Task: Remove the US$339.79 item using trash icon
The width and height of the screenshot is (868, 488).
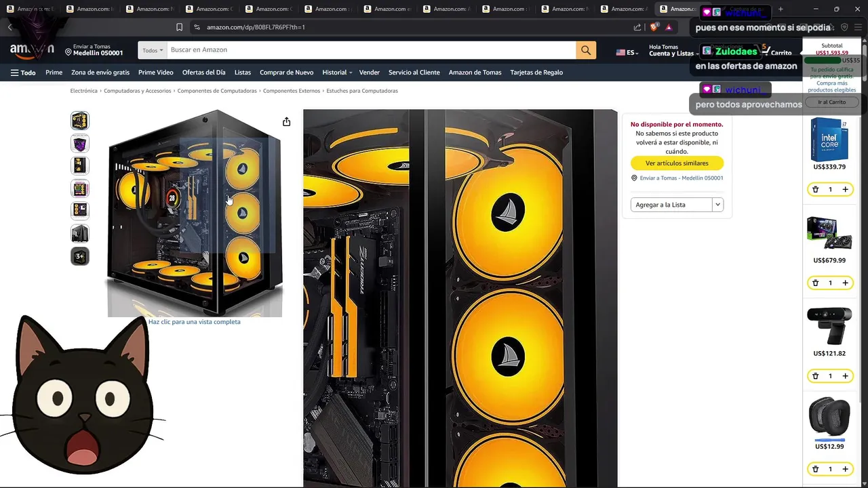Action: tap(815, 190)
